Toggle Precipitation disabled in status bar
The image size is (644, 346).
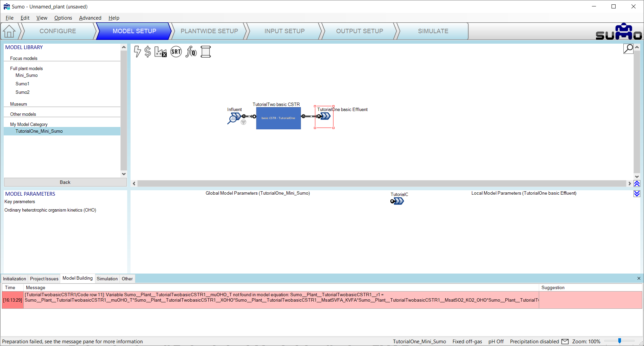pos(534,341)
